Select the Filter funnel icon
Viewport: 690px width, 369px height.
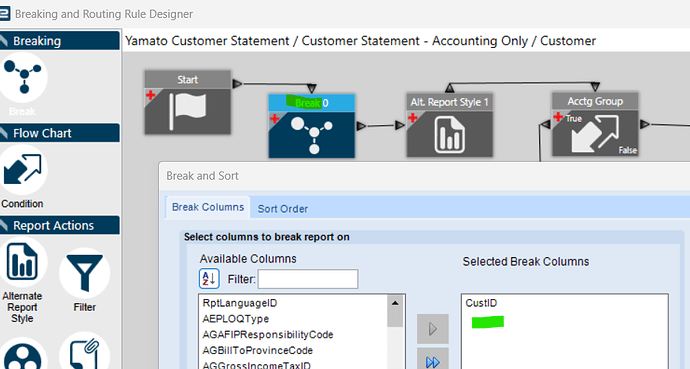point(84,273)
